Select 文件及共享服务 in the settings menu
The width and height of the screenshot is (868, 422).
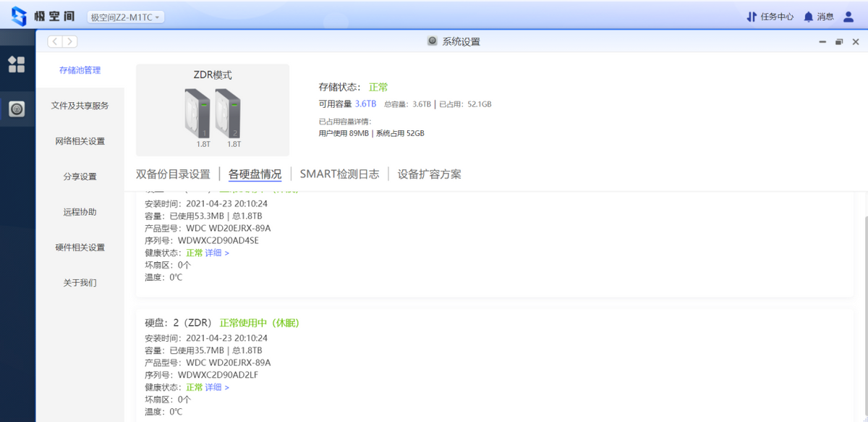pos(80,104)
